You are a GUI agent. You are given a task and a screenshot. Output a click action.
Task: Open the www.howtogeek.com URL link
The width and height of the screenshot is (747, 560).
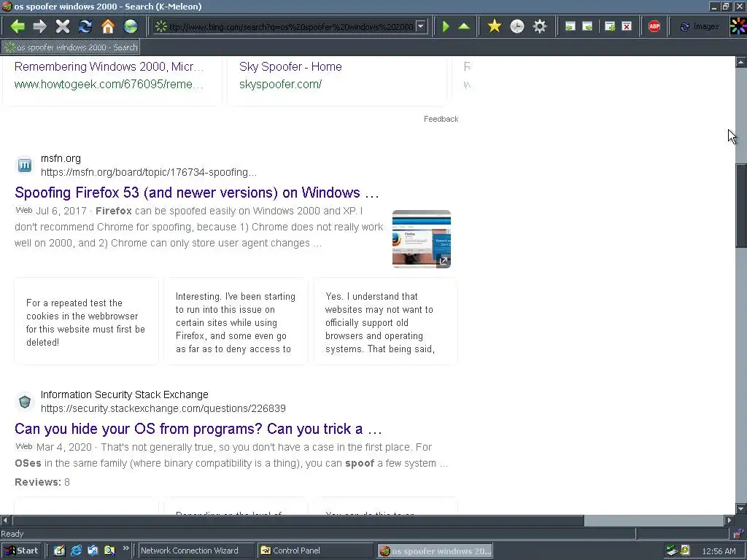click(109, 85)
